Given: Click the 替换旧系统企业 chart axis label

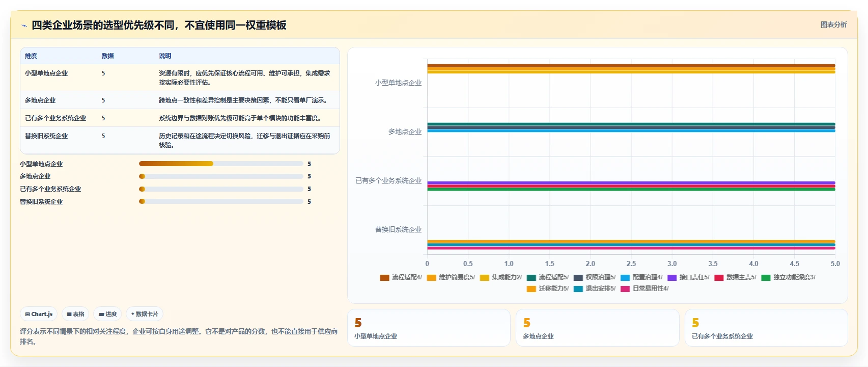Looking at the screenshot, I should pyautogui.click(x=398, y=229).
